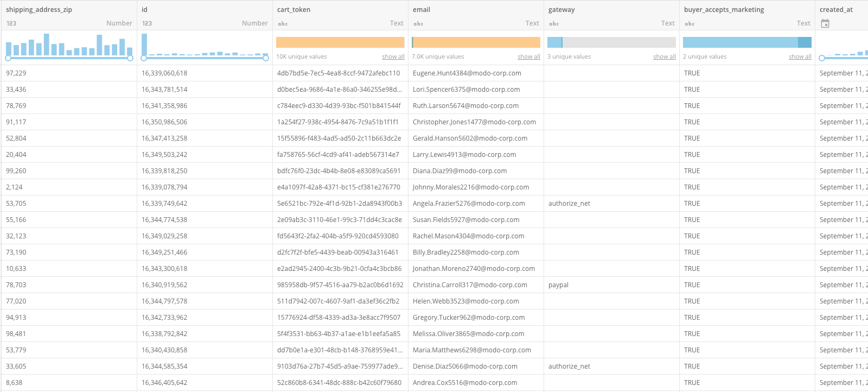Image resolution: width=868 pixels, height=392 pixels.
Task: Click the abc type icon under gateway
Action: 554,23
